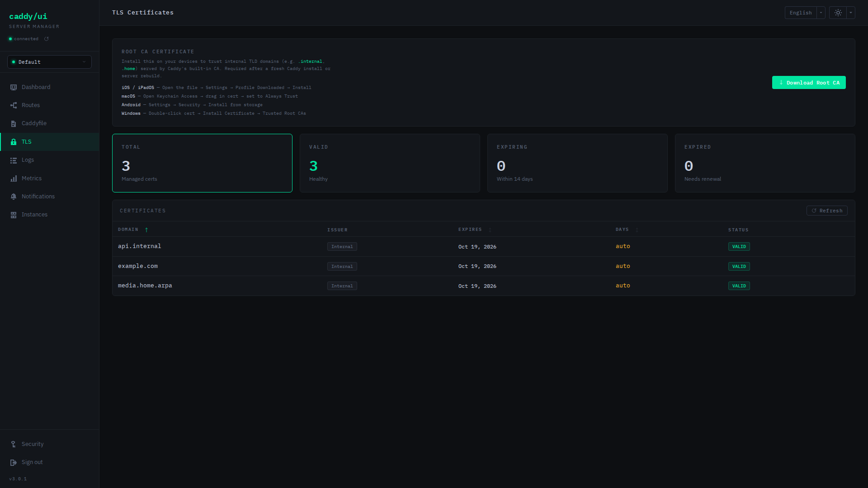Click the auto days value for media.home.arpa
The height and width of the screenshot is (488, 868).
click(623, 286)
